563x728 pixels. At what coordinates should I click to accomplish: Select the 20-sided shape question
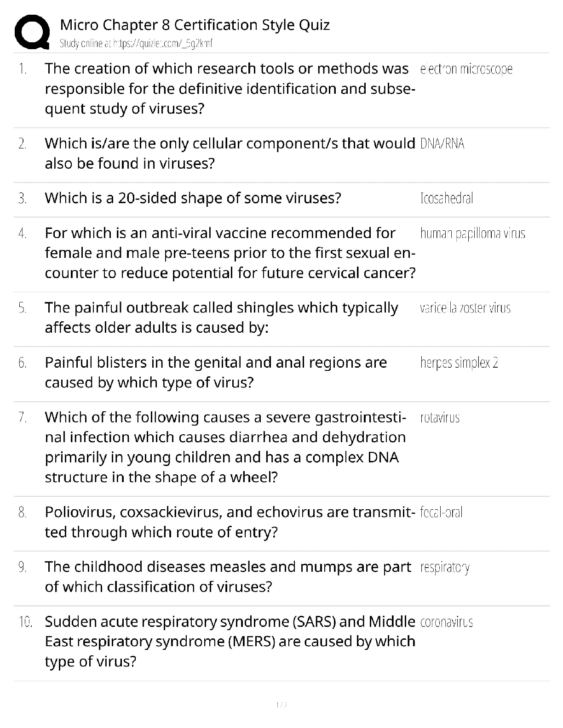[x=193, y=198]
